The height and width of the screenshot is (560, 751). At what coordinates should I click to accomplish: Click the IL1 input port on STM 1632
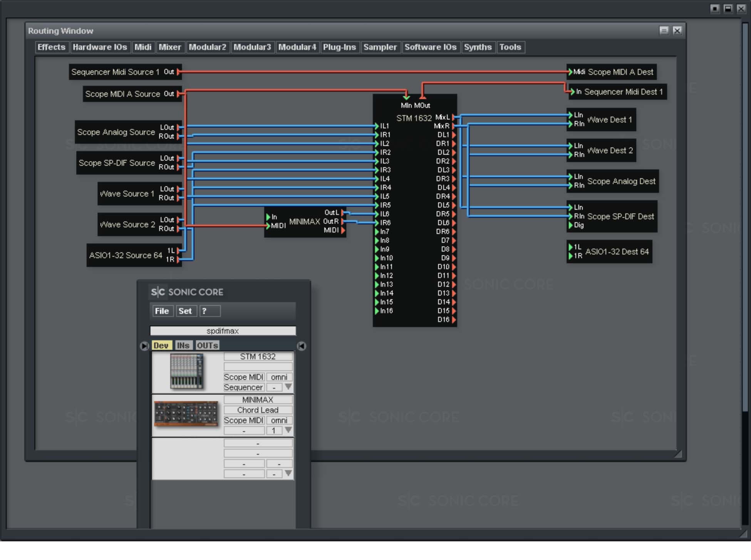click(377, 126)
